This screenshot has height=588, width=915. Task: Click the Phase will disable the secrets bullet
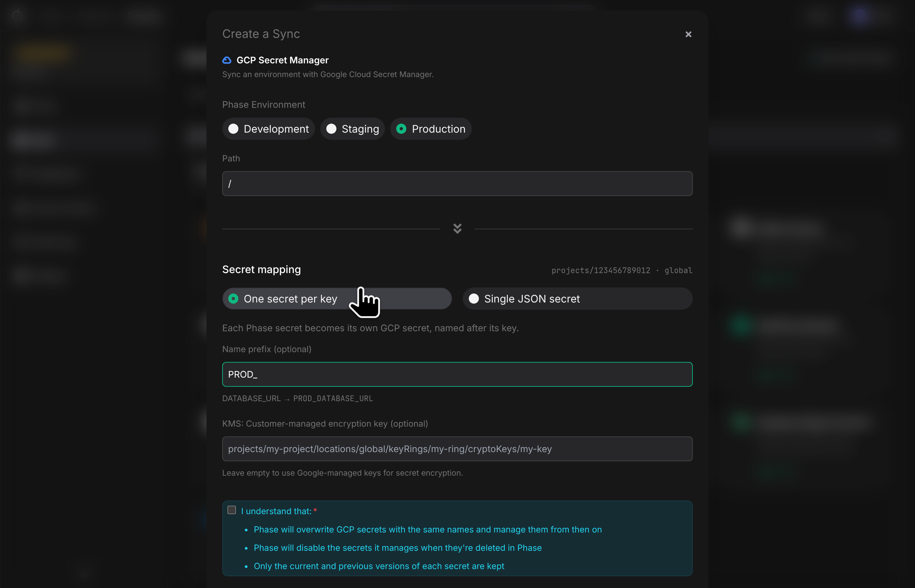pyautogui.click(x=398, y=548)
